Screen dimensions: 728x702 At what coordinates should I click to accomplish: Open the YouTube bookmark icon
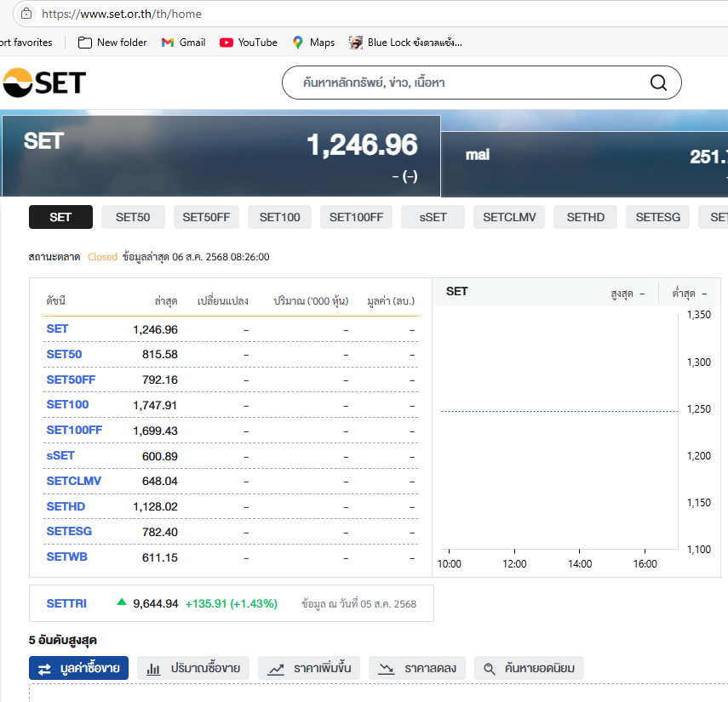(226, 43)
